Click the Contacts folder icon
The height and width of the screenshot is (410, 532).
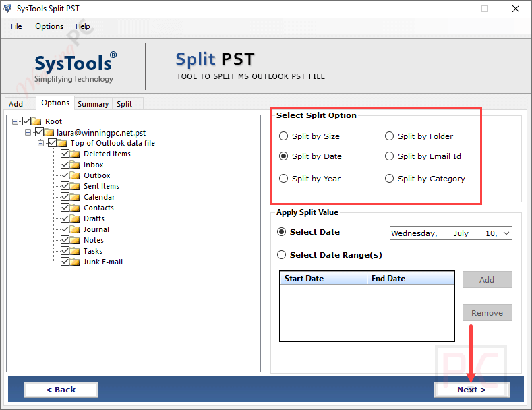pyautogui.click(x=75, y=208)
